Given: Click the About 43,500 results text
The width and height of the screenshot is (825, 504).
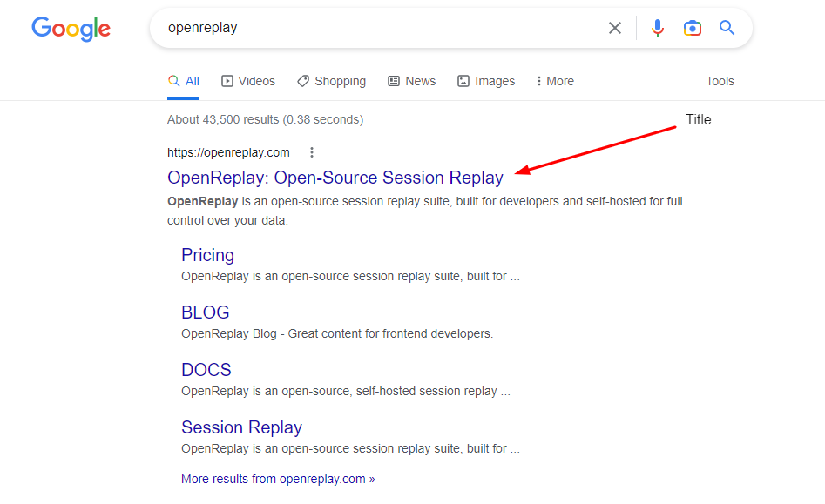Looking at the screenshot, I should pyautogui.click(x=265, y=119).
